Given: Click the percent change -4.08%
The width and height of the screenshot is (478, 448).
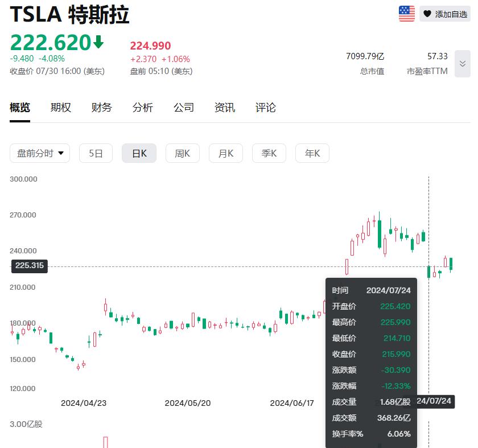Looking at the screenshot, I should tap(52, 59).
